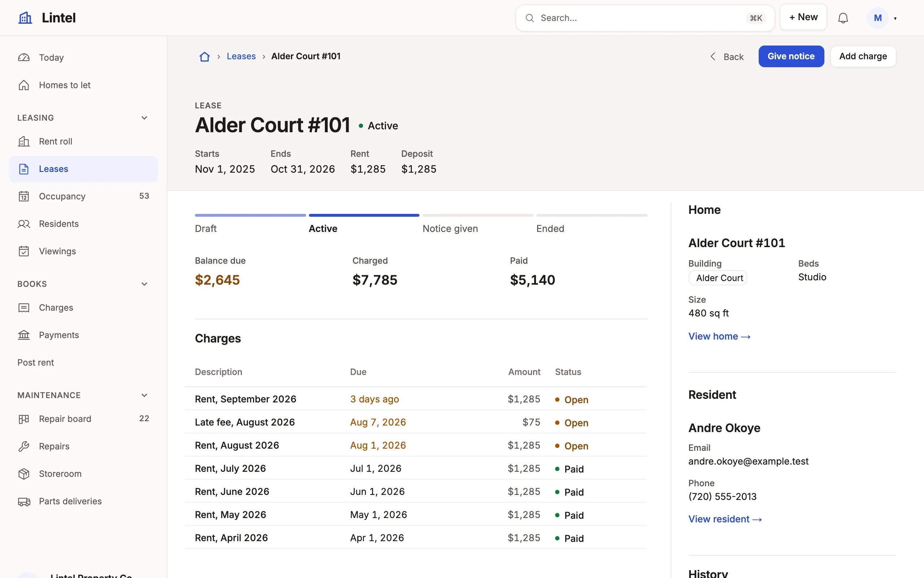
Task: Click the Add charge button
Action: tap(863, 57)
